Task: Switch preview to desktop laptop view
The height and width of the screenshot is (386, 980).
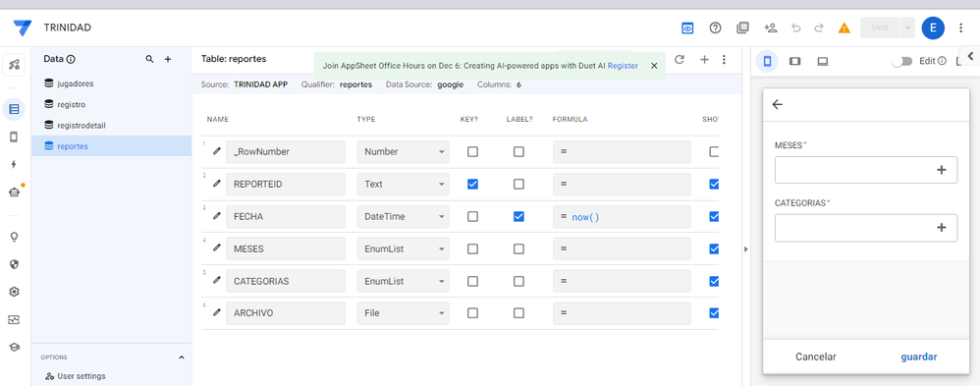Action: (x=823, y=61)
